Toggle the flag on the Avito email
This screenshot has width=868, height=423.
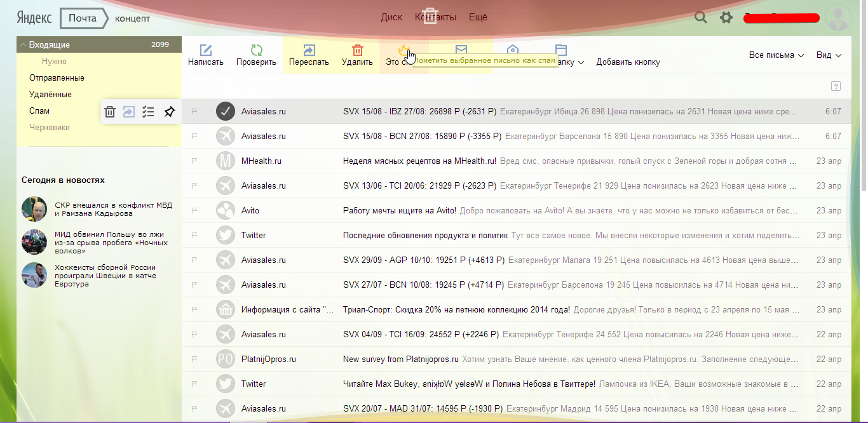point(194,210)
